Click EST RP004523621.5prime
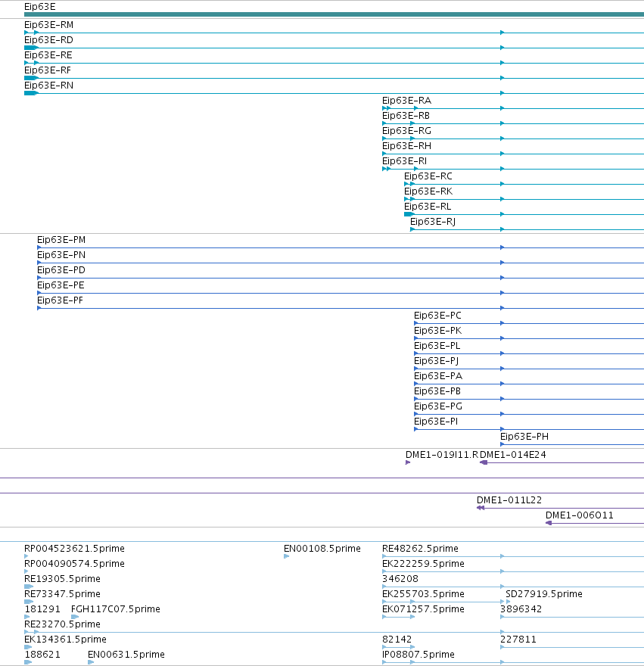Image resolution: width=644 pixels, height=666 pixels. 74,549
